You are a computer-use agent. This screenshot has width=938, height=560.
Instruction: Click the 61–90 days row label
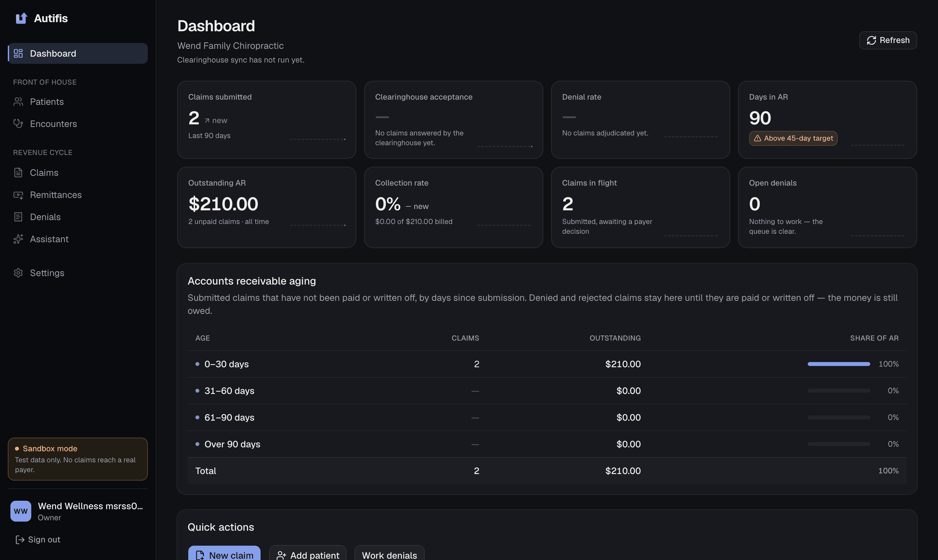[x=229, y=417]
